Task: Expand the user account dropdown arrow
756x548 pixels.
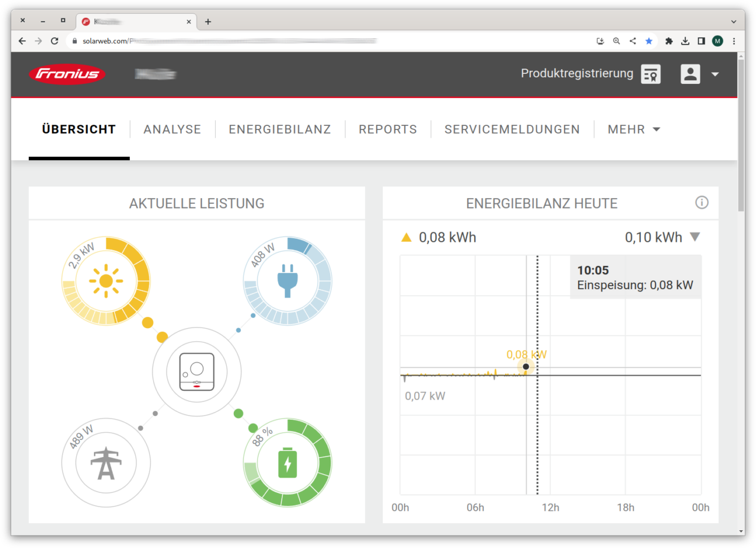Action: click(x=715, y=74)
